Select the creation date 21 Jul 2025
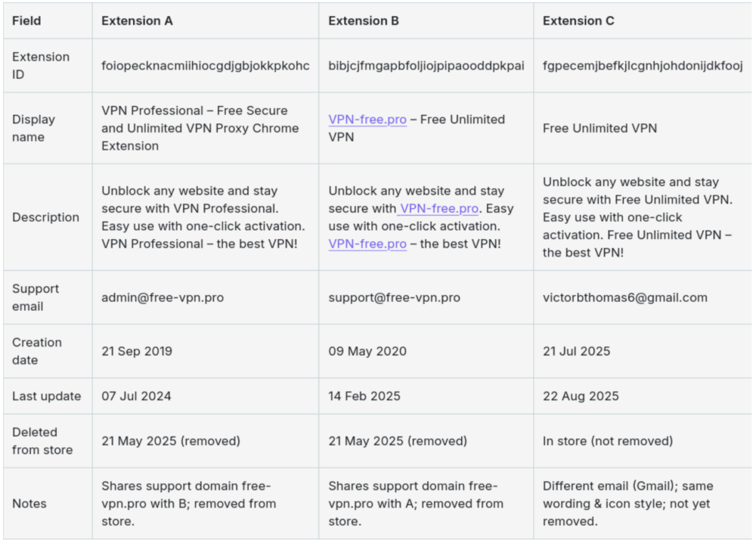This screenshot has width=756, height=544. pyautogui.click(x=576, y=351)
